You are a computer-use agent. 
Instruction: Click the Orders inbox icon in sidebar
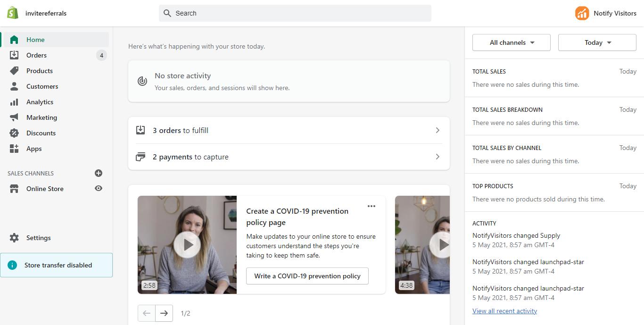pos(14,55)
